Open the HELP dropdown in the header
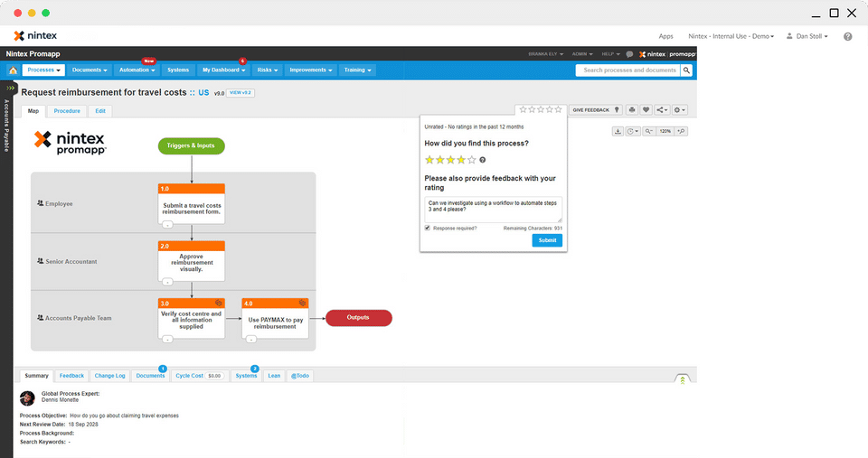This screenshot has height=458, width=868. click(x=610, y=54)
